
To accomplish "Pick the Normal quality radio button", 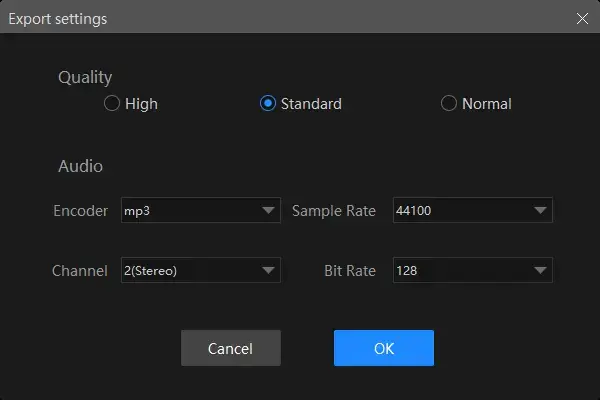I will point(449,104).
